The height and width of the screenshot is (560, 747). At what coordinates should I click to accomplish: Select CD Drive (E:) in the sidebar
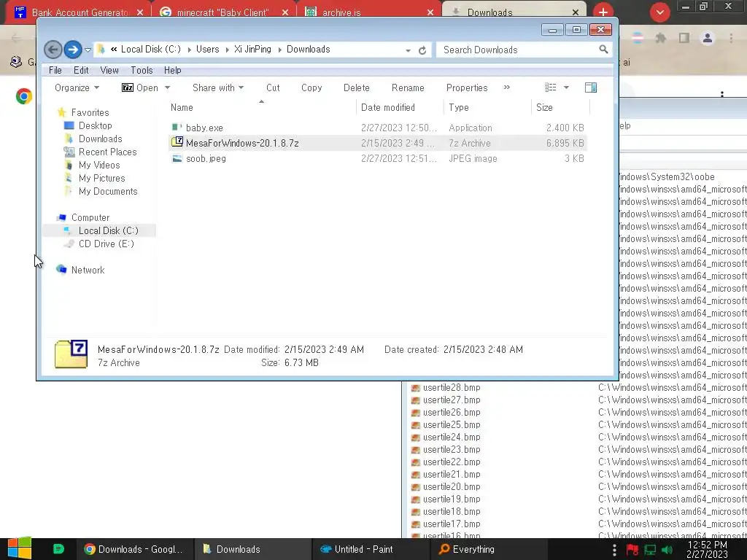pos(107,244)
